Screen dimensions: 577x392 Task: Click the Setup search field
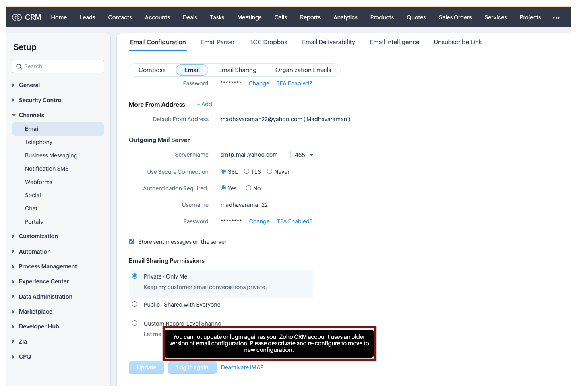pos(58,66)
